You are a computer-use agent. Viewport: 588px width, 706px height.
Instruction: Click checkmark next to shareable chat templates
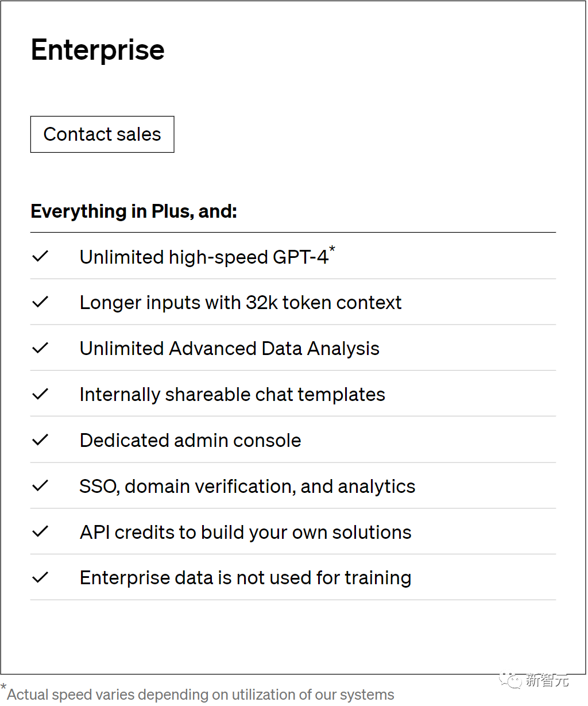coord(40,394)
